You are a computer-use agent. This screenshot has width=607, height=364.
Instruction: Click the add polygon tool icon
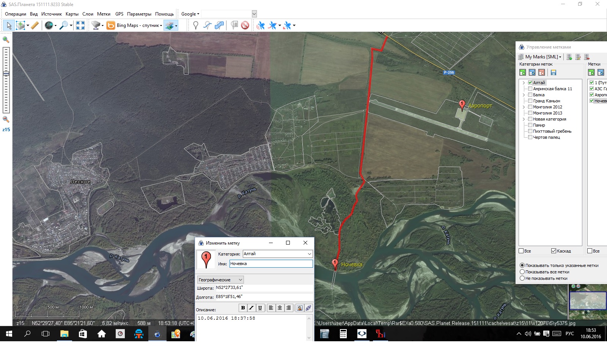click(219, 25)
